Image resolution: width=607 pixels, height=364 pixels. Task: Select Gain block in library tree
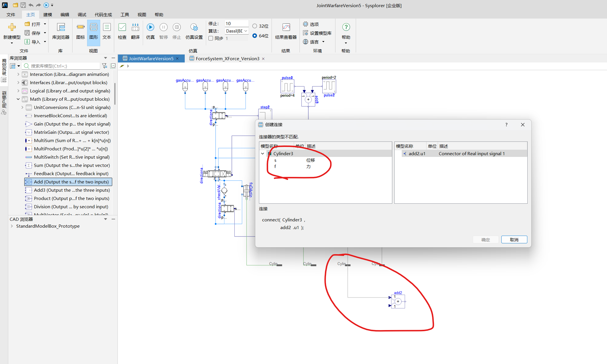coord(69,124)
